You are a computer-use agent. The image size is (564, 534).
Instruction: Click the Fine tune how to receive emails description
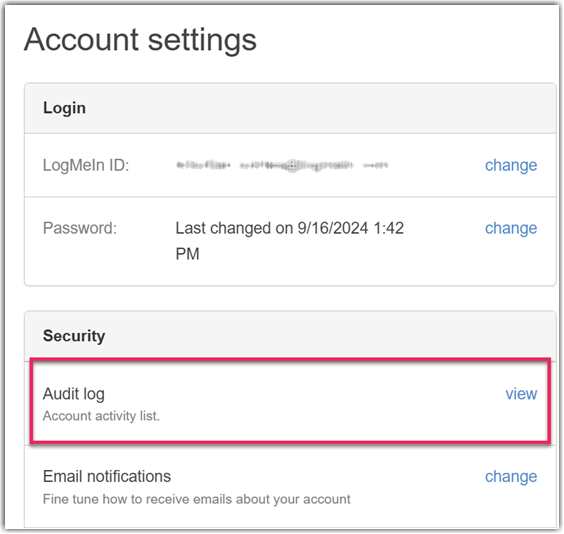click(196, 499)
